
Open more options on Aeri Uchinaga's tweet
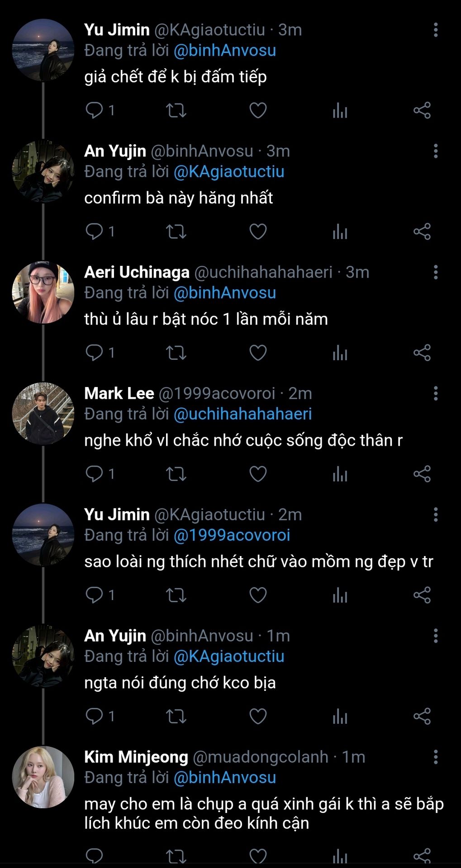(436, 272)
